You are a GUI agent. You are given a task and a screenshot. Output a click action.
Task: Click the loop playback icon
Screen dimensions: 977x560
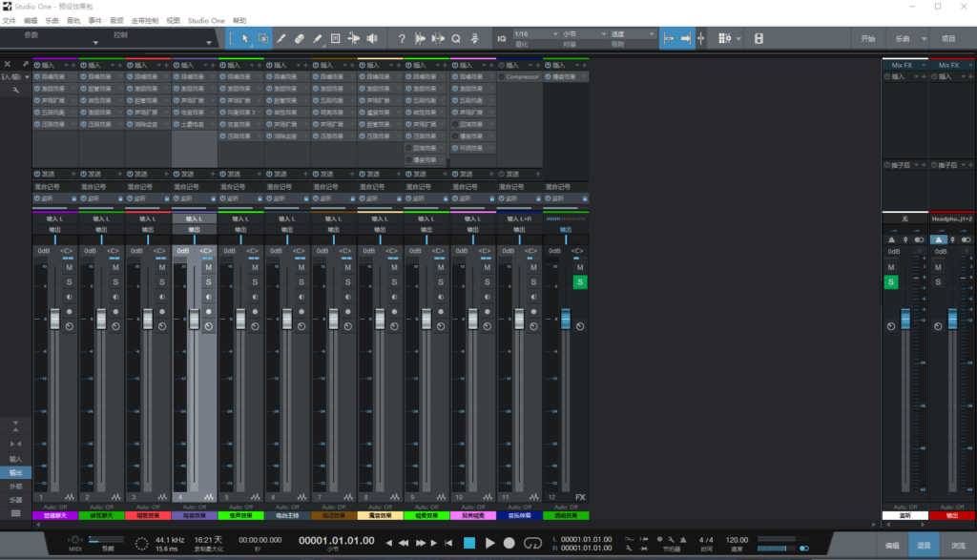533,544
